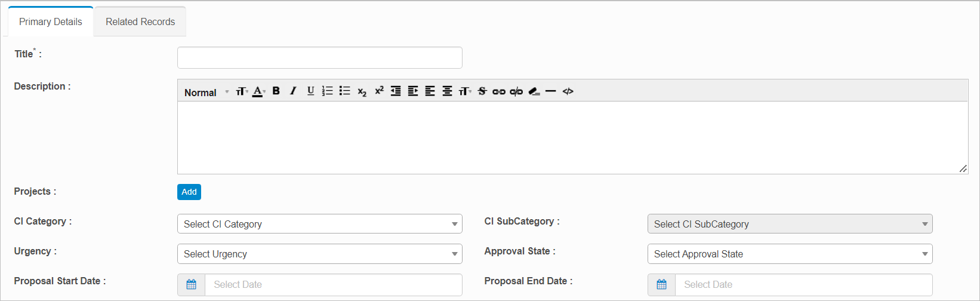Screen dimensions: 980x301
Task: Insert a hyperlink in the Description
Action: [499, 91]
